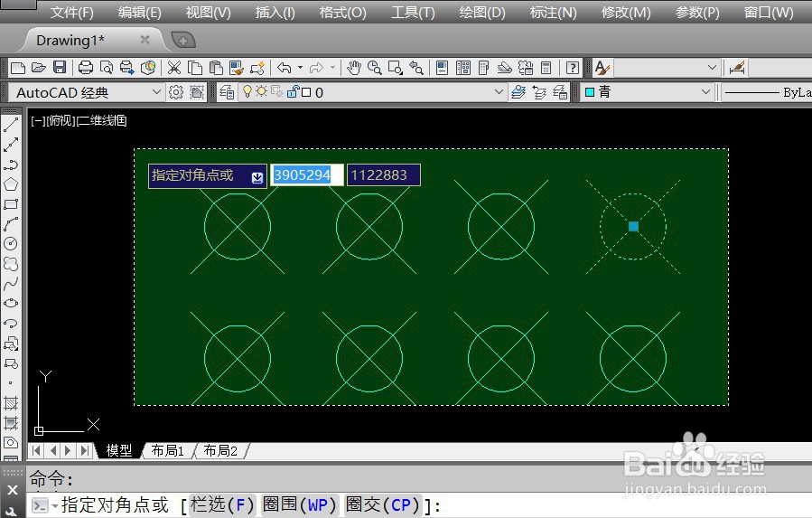Click the Y coordinate field 1122883
This screenshot has height=518, width=812.
click(384, 174)
